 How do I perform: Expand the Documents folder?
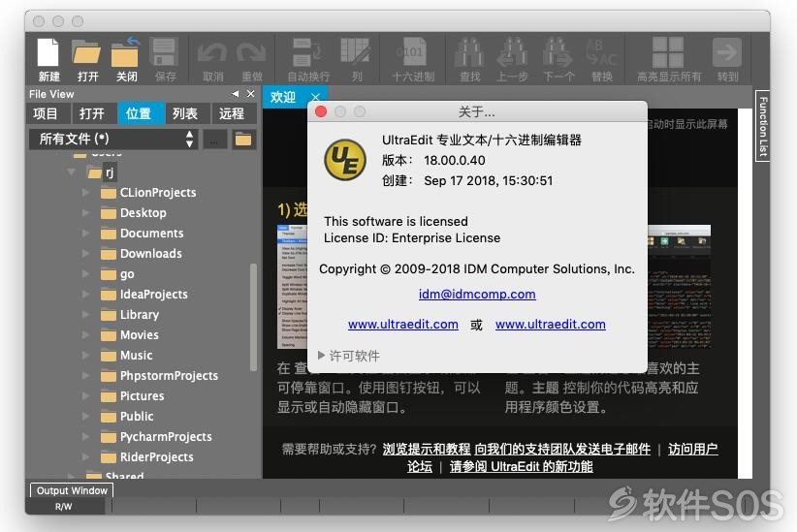point(85,234)
